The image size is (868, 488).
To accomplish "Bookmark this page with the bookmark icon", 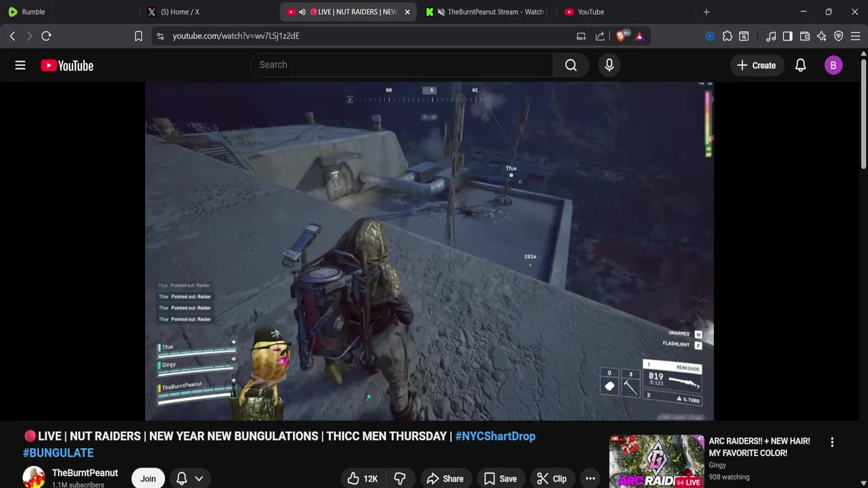I will 138,36.
